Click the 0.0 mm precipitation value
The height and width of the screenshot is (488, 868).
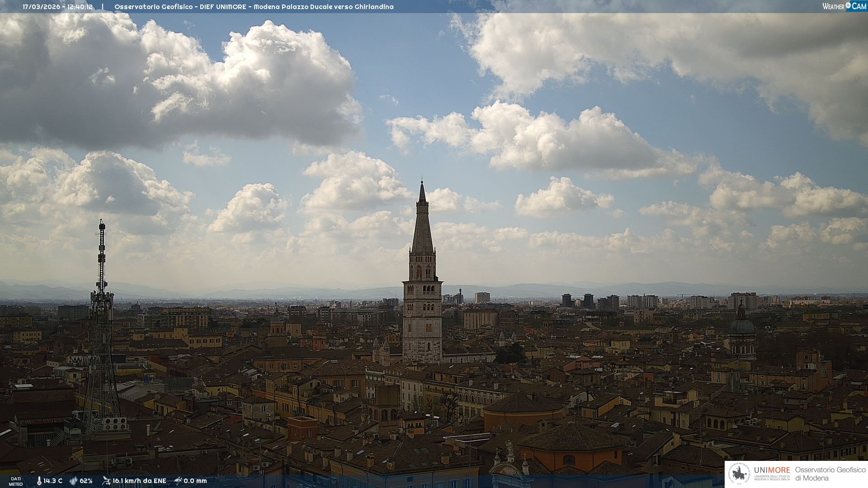(x=195, y=481)
